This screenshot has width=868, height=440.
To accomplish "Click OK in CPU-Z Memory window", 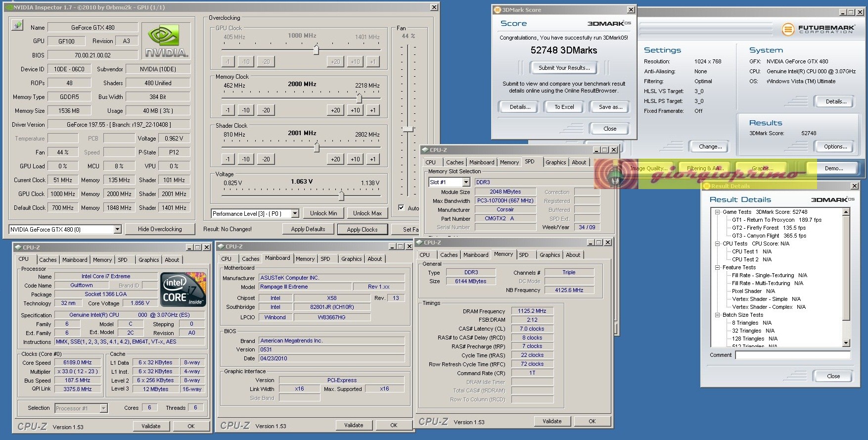I will (x=592, y=422).
